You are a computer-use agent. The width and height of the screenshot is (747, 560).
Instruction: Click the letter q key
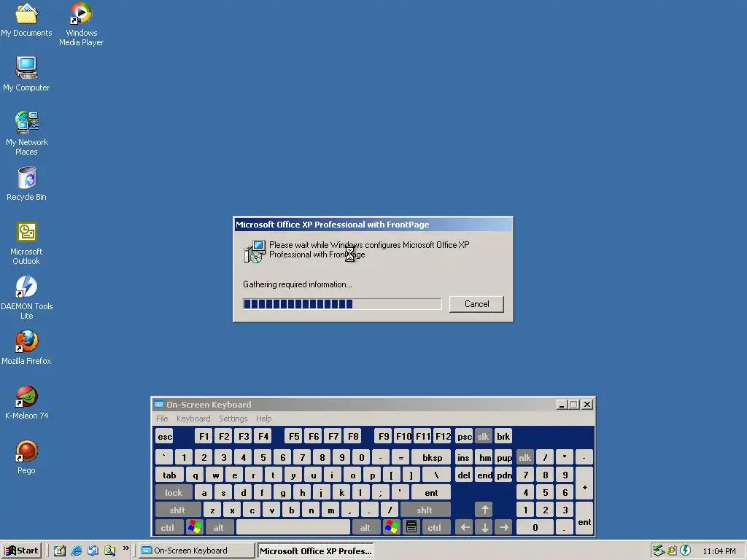pos(195,475)
